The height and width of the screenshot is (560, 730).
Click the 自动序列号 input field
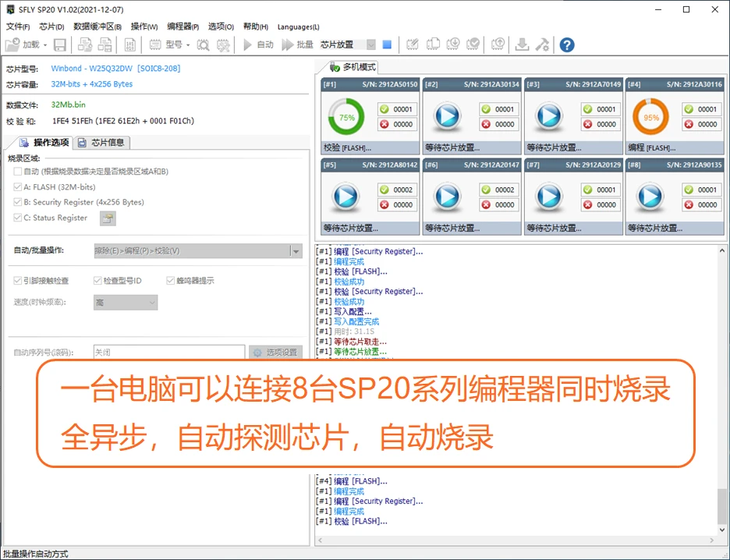[x=169, y=353]
